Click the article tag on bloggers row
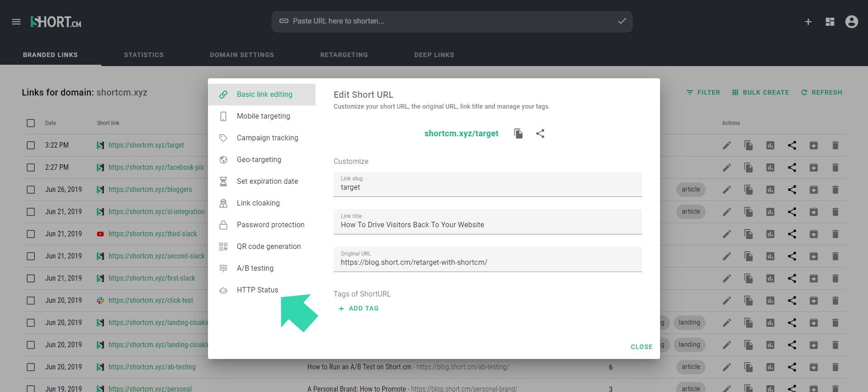 pyautogui.click(x=691, y=190)
